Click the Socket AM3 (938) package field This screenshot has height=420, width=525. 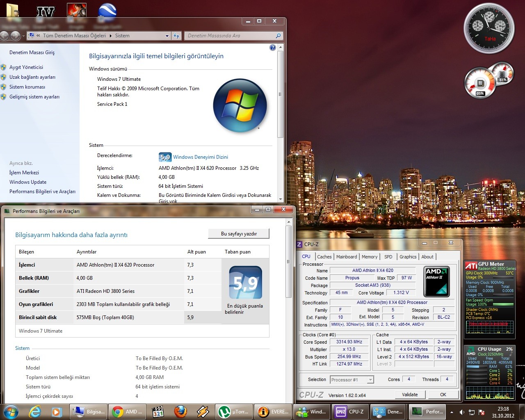(x=373, y=285)
